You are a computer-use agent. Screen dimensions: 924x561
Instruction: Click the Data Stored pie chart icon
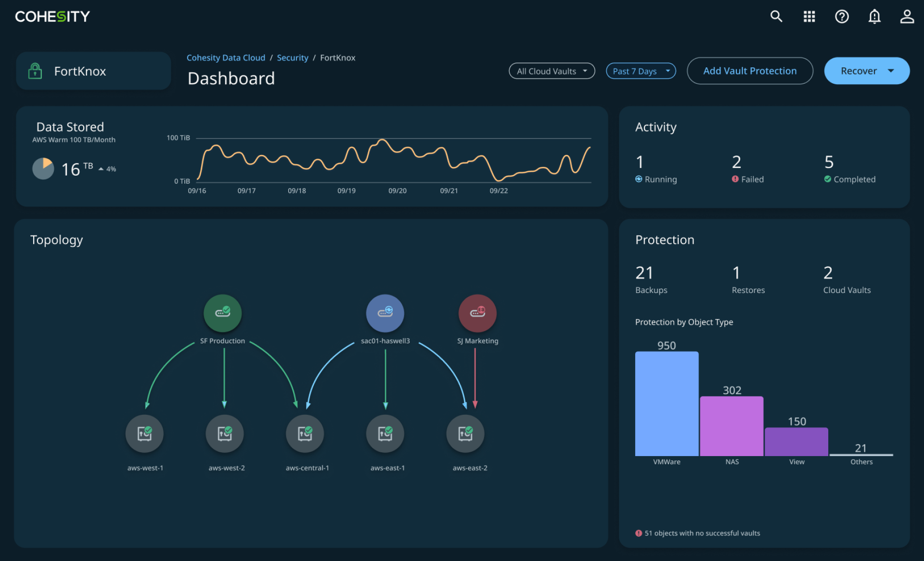(x=43, y=168)
